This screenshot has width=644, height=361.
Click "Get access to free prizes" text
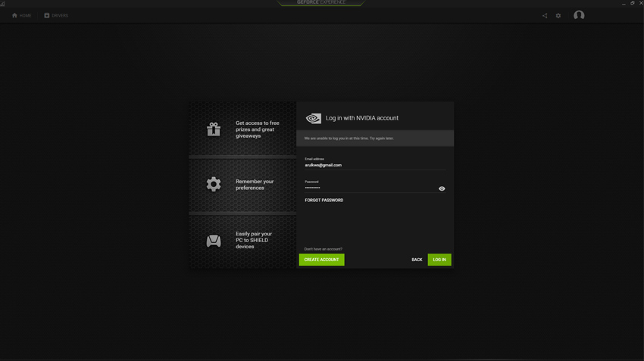point(258,129)
